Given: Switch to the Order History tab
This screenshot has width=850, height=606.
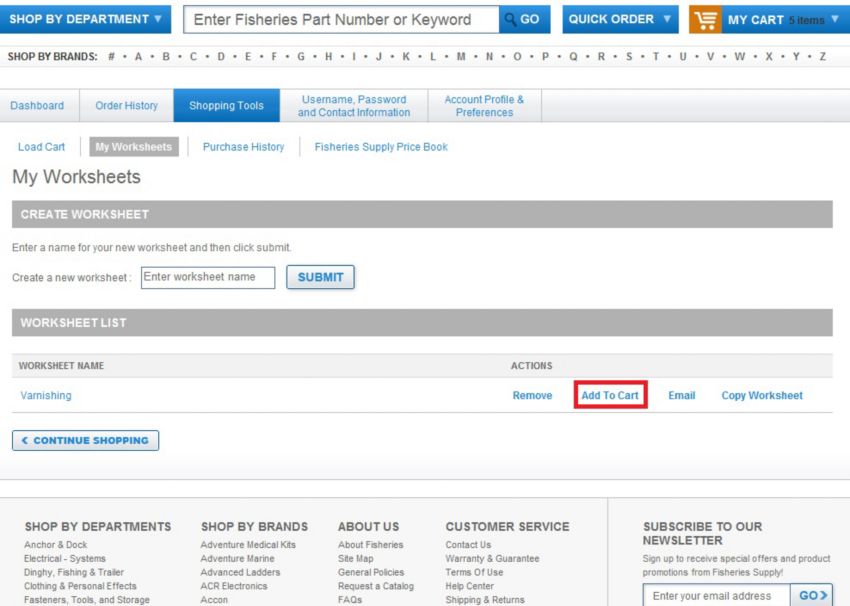Looking at the screenshot, I should coord(126,106).
